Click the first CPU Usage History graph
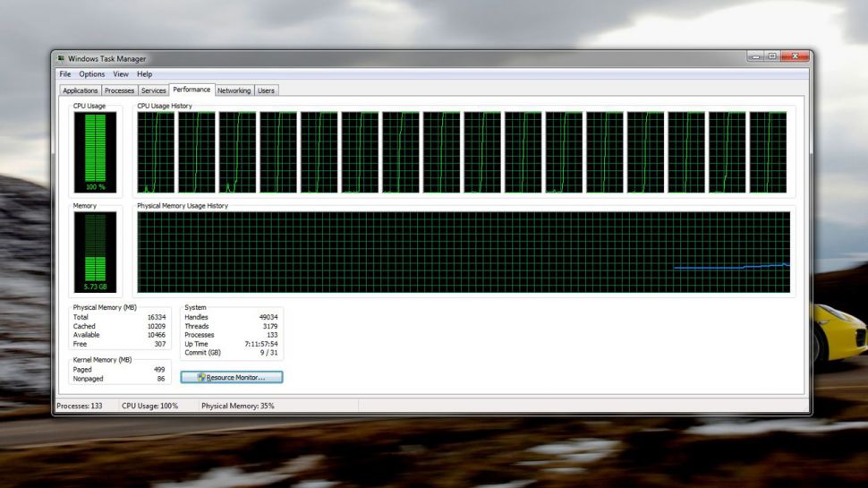 pyautogui.click(x=156, y=152)
